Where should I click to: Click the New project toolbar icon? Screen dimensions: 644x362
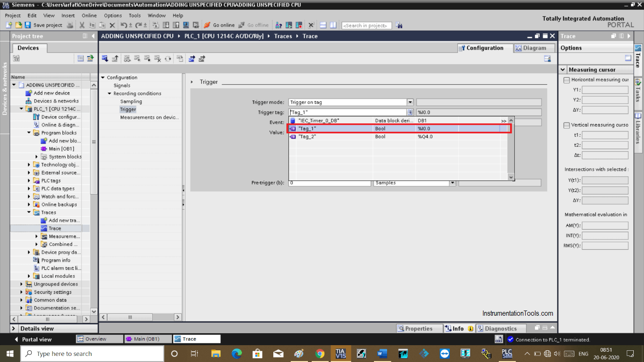pyautogui.click(x=9, y=25)
